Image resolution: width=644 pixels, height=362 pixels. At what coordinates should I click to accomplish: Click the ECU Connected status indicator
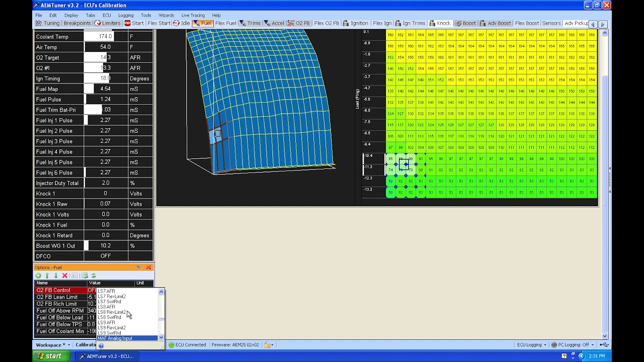187,345
